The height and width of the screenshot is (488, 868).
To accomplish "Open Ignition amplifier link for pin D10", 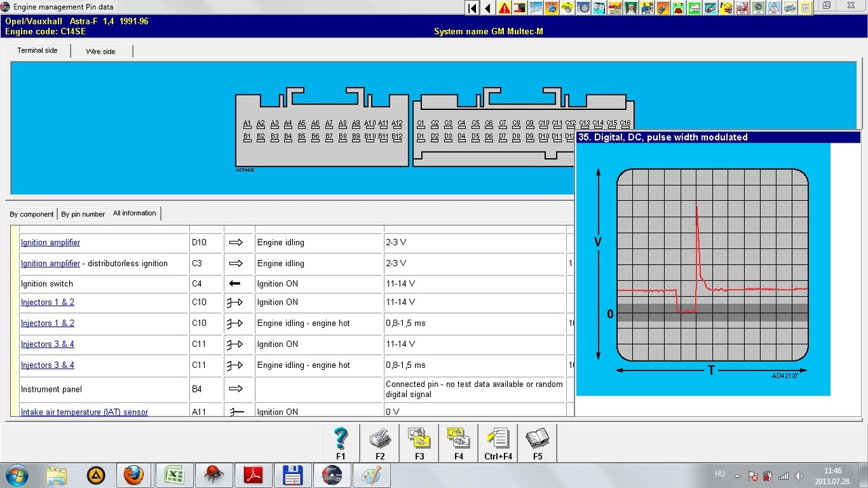I will point(50,242).
